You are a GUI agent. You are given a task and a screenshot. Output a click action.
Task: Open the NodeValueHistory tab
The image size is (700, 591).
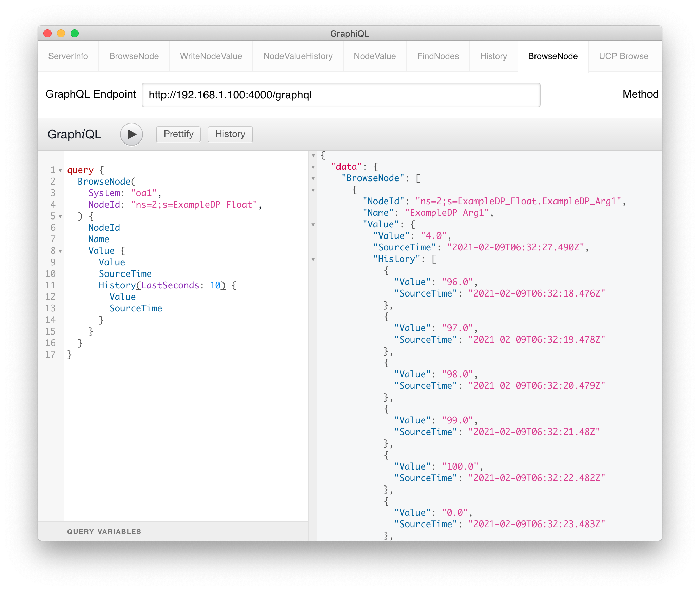coord(298,56)
